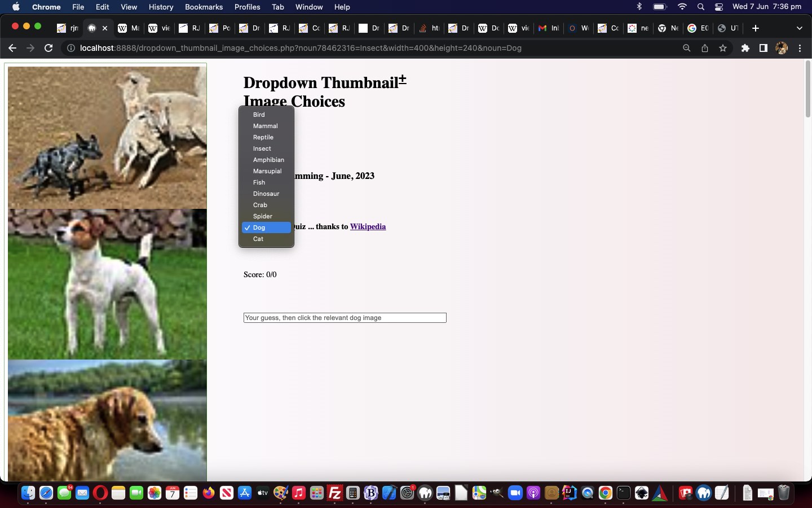
Task: Open the Trash in Dock
Action: (x=784, y=493)
